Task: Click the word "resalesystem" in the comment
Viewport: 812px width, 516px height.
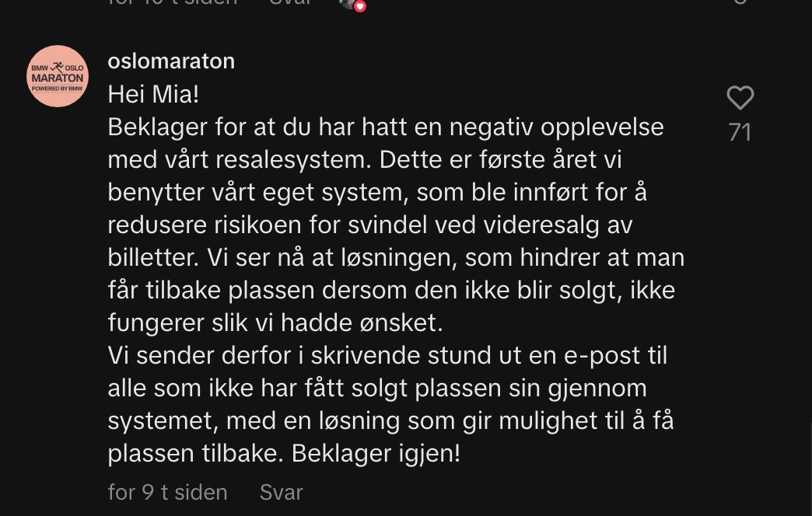Action: click(x=268, y=159)
